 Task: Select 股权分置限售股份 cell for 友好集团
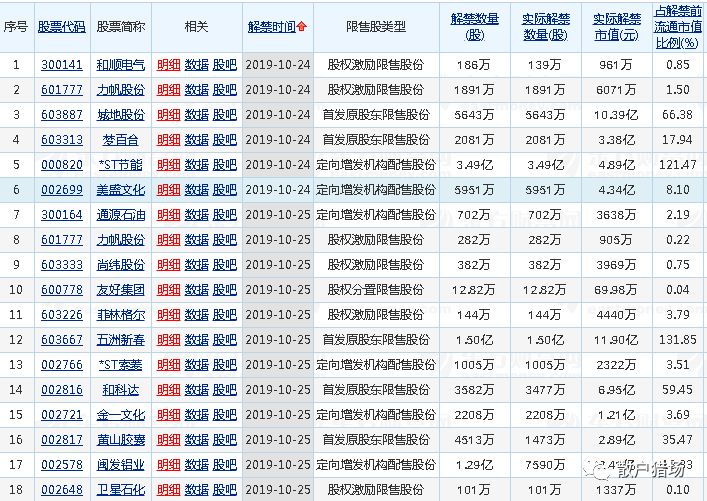[376, 290]
